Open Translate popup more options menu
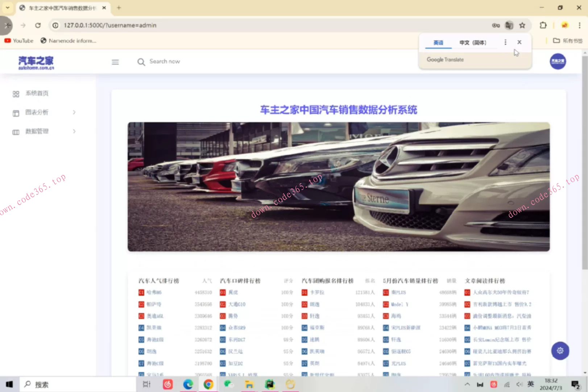This screenshot has width=588, height=392. (x=505, y=42)
